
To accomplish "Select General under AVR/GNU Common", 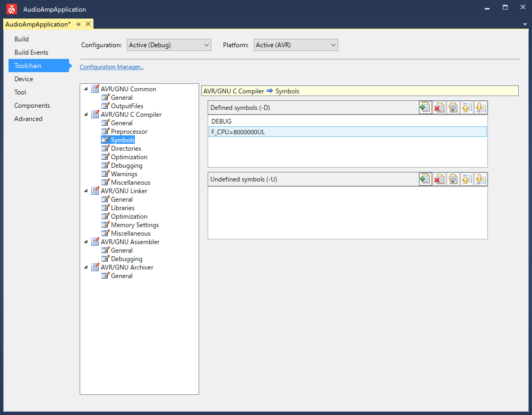I will pyautogui.click(x=117, y=97).
